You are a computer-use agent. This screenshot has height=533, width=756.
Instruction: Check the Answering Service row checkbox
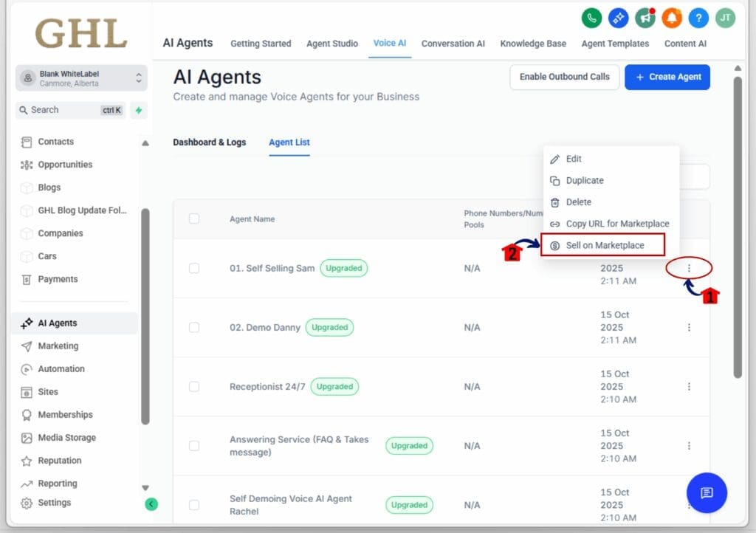click(194, 446)
